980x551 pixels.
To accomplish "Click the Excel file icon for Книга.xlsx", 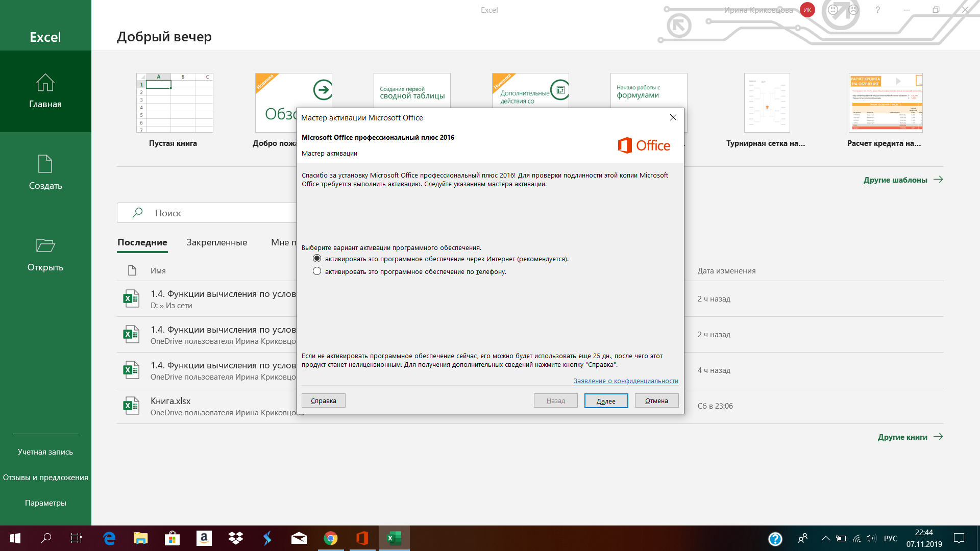I will pyautogui.click(x=131, y=406).
